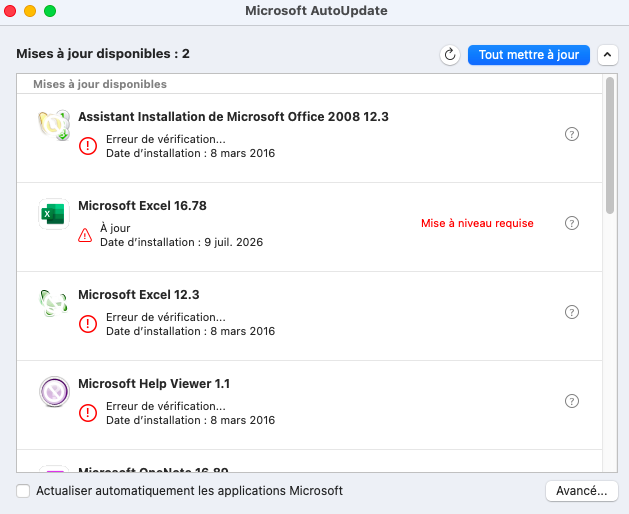Click error icon under Microsoft Excel 12.3
The image size is (629, 514).
coord(88,324)
